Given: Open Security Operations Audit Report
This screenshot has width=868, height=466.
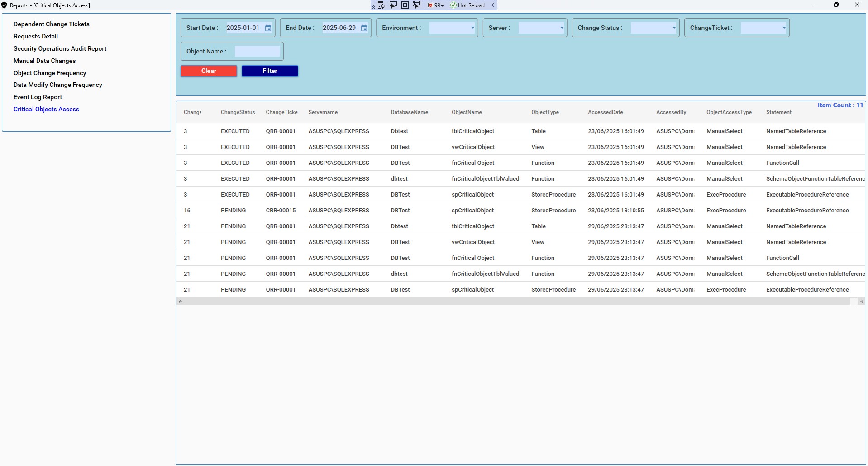Looking at the screenshot, I should tap(60, 48).
